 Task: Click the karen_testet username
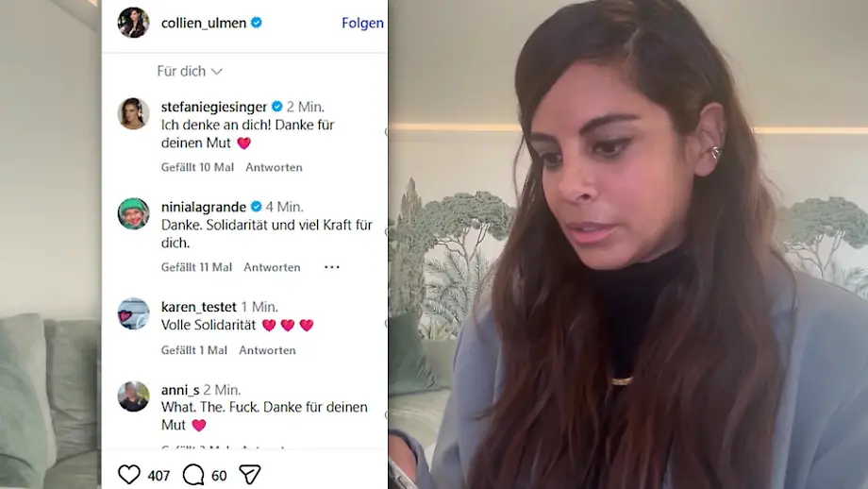(x=199, y=306)
